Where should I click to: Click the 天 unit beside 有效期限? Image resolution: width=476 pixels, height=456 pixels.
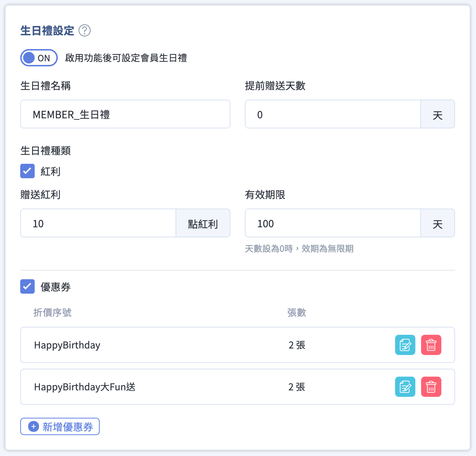click(437, 223)
